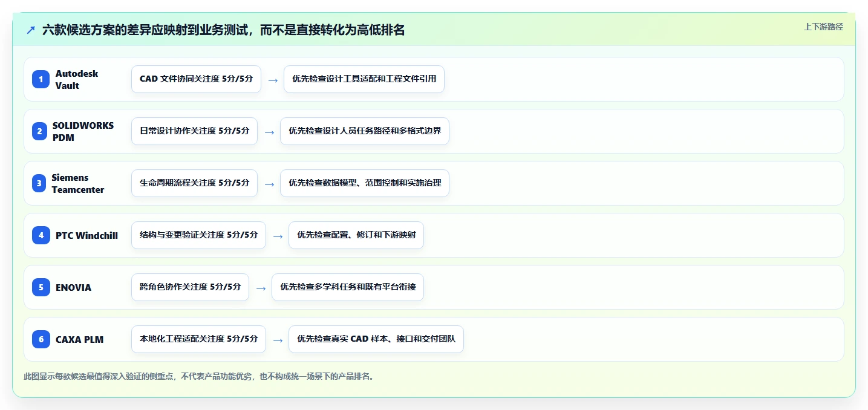Open 优先检查设计工具适配和工程文件引用 box
The image size is (868, 410).
point(364,79)
